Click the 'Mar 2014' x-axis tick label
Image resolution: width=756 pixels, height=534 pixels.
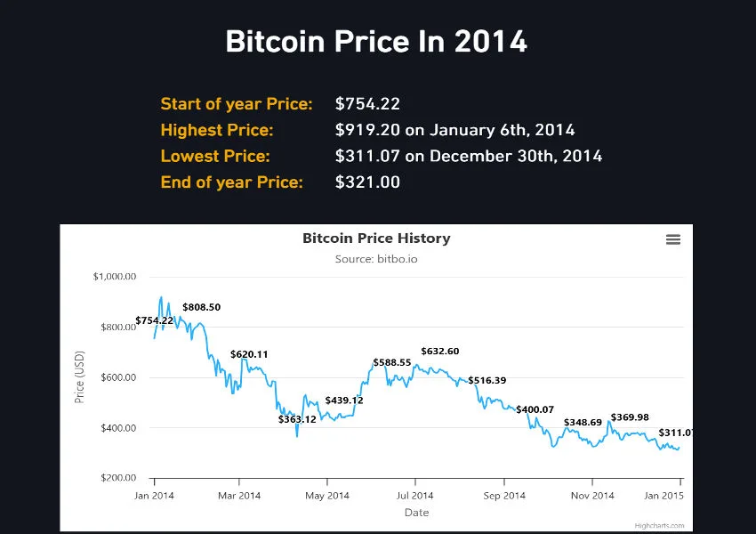239,495
